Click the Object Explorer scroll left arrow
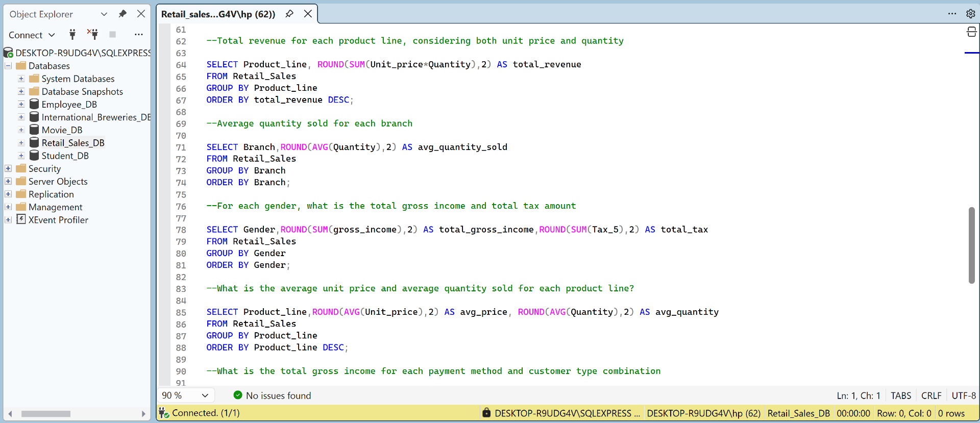The image size is (980, 423). pyautogui.click(x=10, y=414)
